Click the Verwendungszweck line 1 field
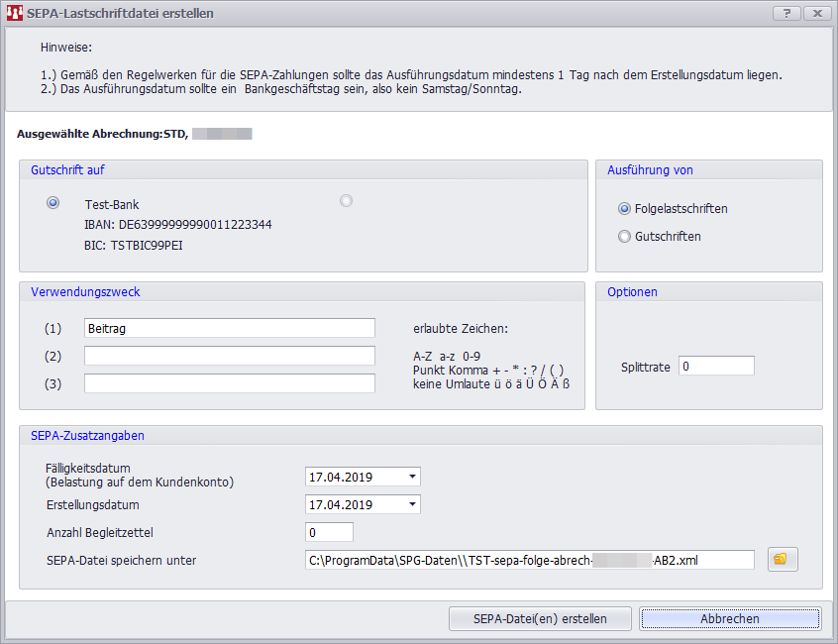Screen dimensions: 838x644 tap(229, 328)
